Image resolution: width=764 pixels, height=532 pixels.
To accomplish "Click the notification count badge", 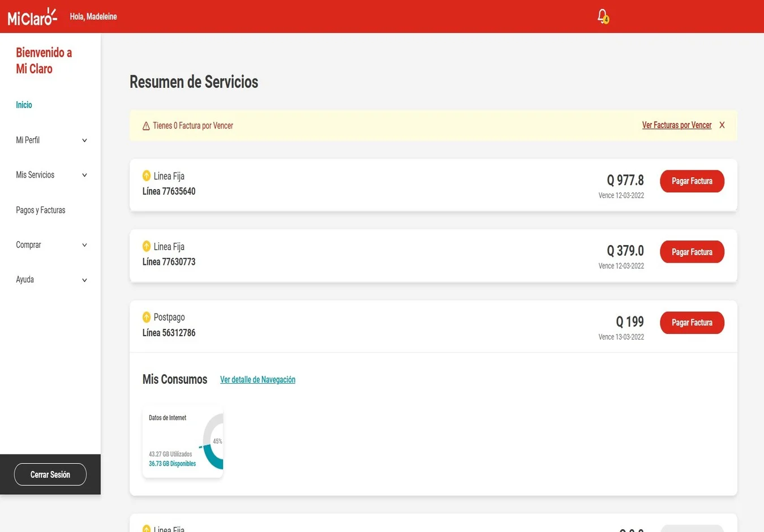I will [x=606, y=20].
